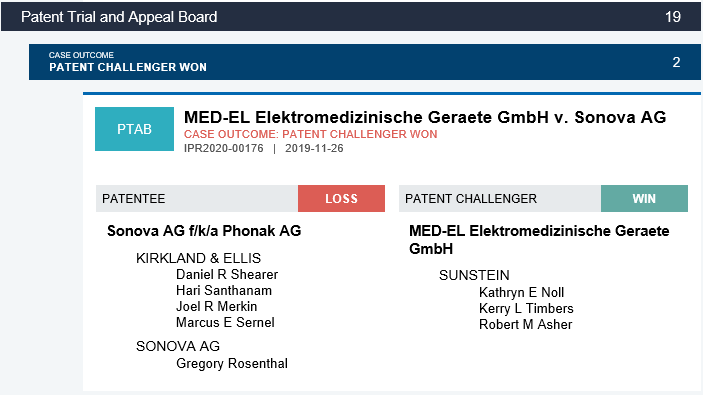Select the PATENTEE column header
This screenshot has width=703, height=395.
[x=197, y=198]
